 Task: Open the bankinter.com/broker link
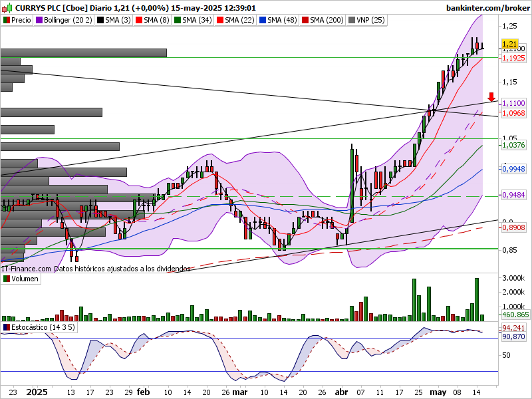[488, 8]
